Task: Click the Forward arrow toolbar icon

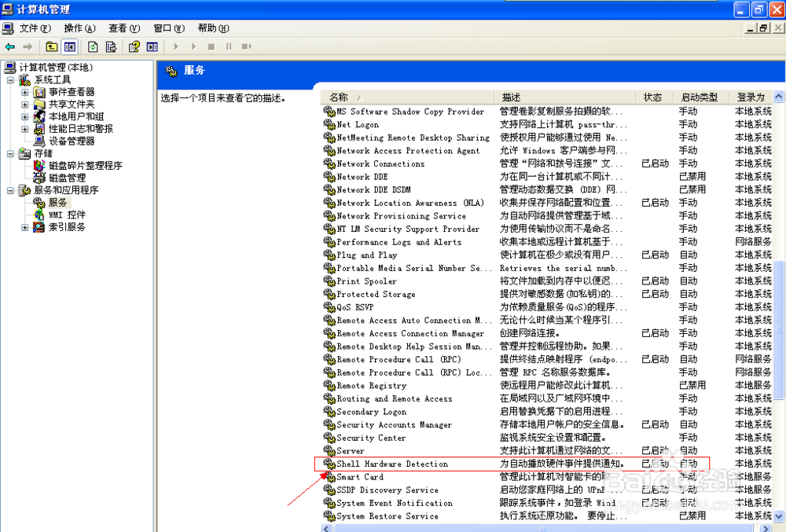Action: click(x=28, y=46)
